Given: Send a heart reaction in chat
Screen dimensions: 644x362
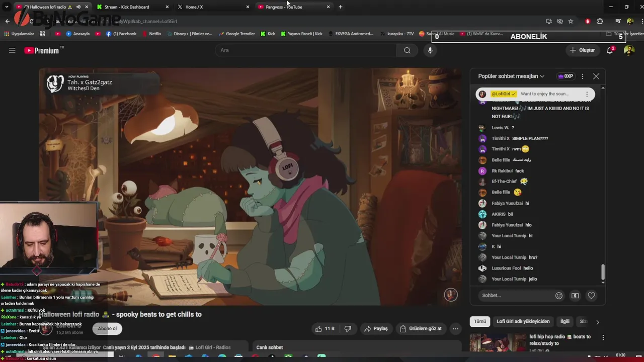Looking at the screenshot, I should tap(592, 296).
